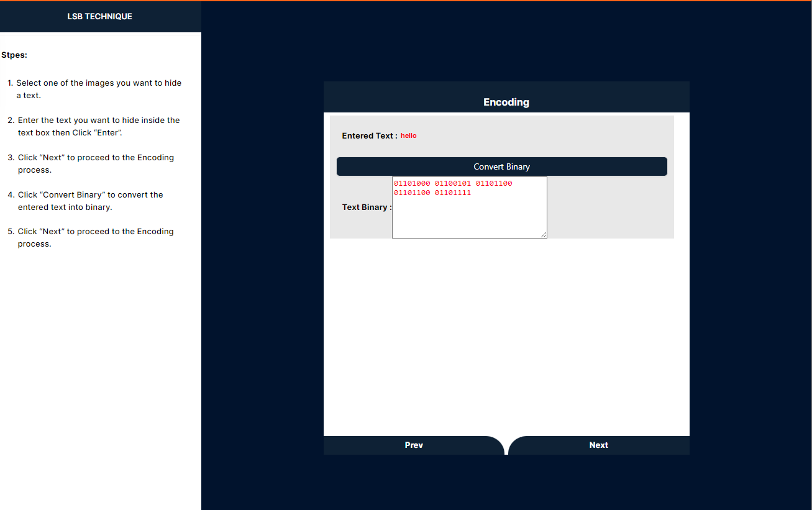The height and width of the screenshot is (510, 812).
Task: Click the Encoding panel title
Action: pyautogui.click(x=506, y=102)
